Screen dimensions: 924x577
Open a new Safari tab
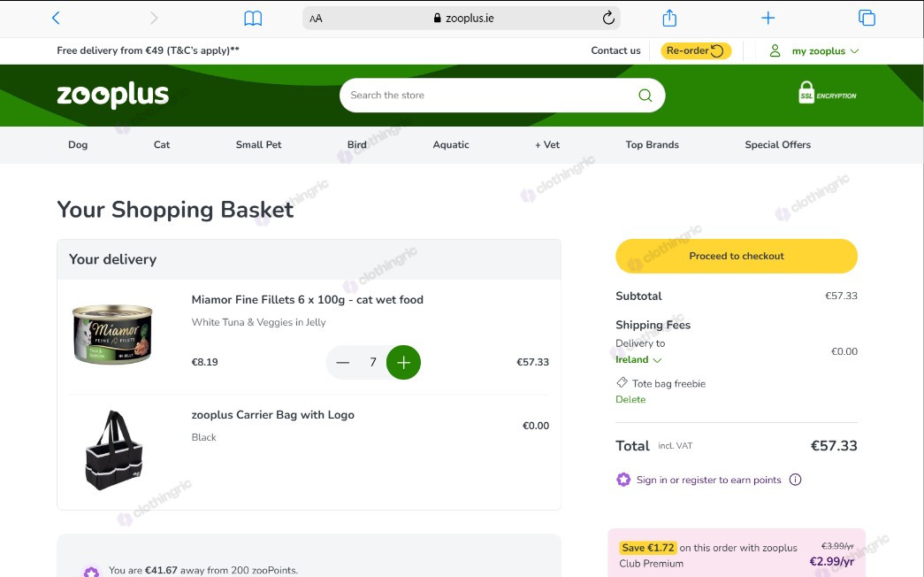pos(767,19)
